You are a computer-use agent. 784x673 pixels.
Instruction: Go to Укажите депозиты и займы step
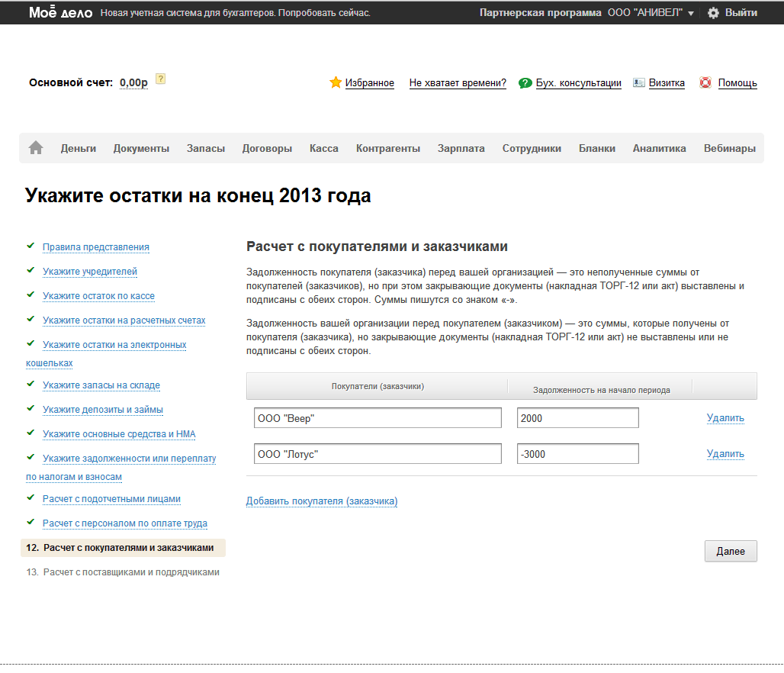click(x=103, y=410)
